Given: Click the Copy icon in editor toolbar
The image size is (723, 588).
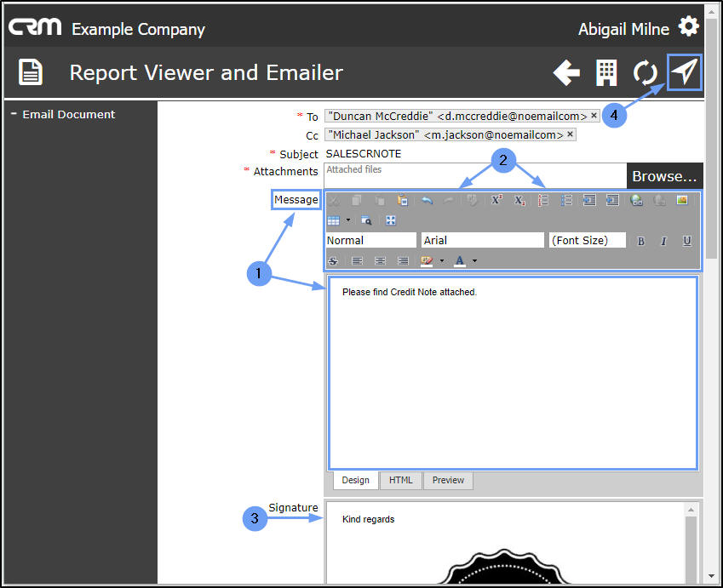Looking at the screenshot, I should click(x=357, y=201).
